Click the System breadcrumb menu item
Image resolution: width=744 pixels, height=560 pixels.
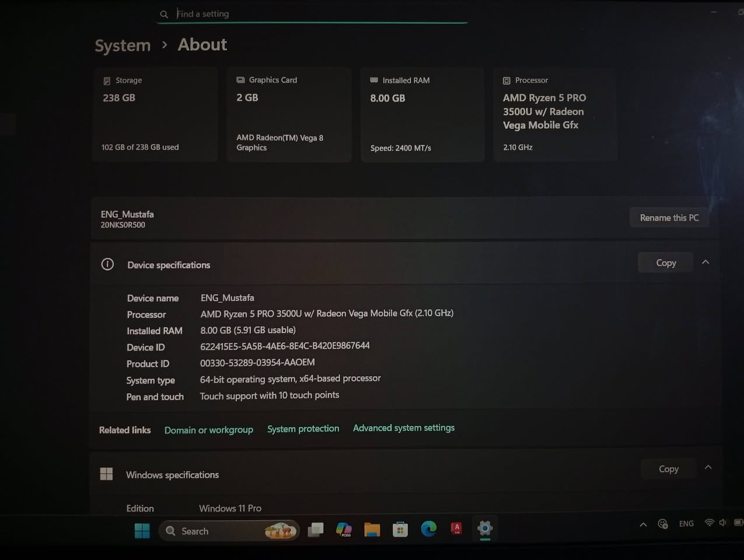122,45
